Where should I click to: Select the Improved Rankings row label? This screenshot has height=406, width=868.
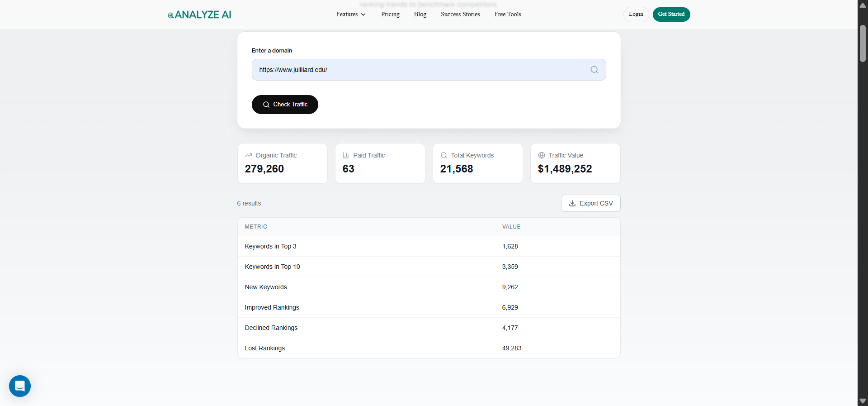(x=272, y=307)
